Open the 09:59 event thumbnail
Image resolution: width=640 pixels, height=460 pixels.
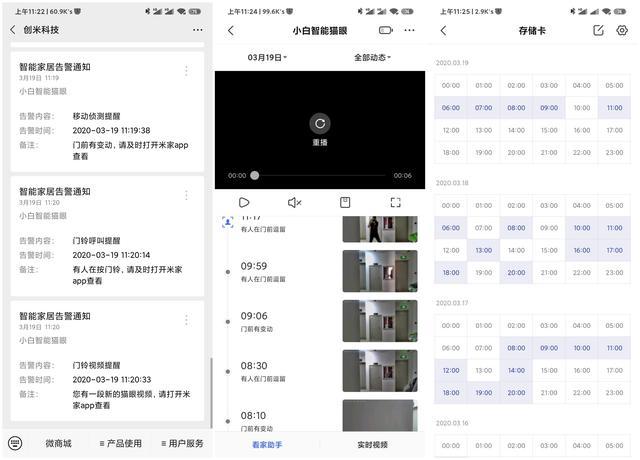point(380,271)
